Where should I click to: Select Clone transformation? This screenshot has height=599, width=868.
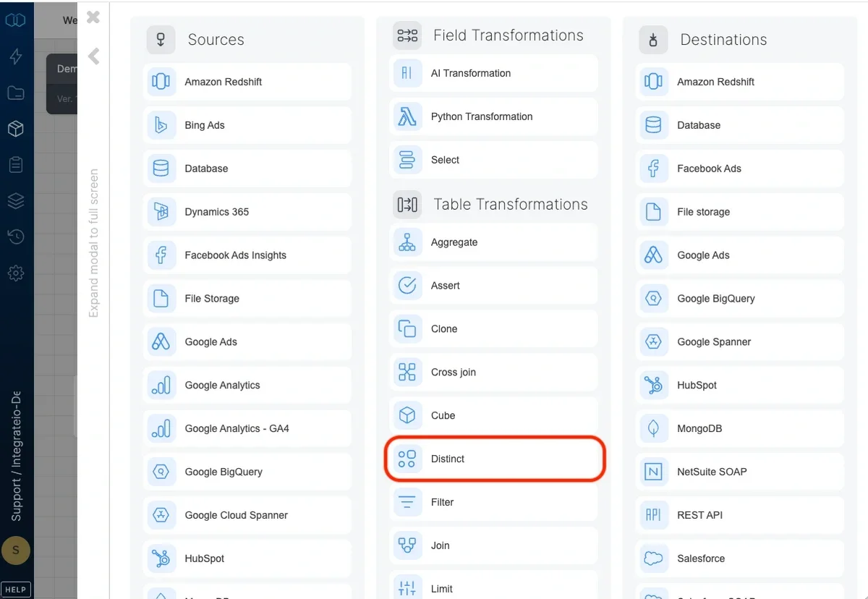click(x=494, y=329)
